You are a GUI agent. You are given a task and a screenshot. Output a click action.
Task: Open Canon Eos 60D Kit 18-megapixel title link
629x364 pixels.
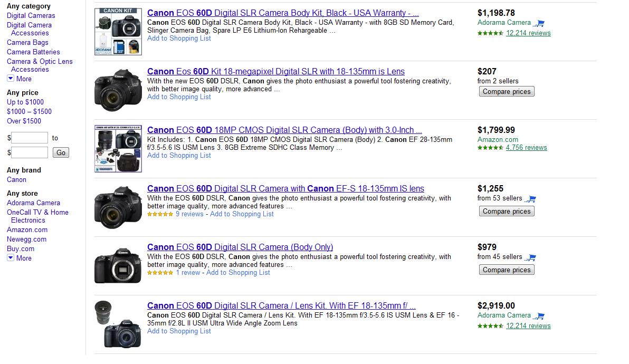tap(276, 71)
